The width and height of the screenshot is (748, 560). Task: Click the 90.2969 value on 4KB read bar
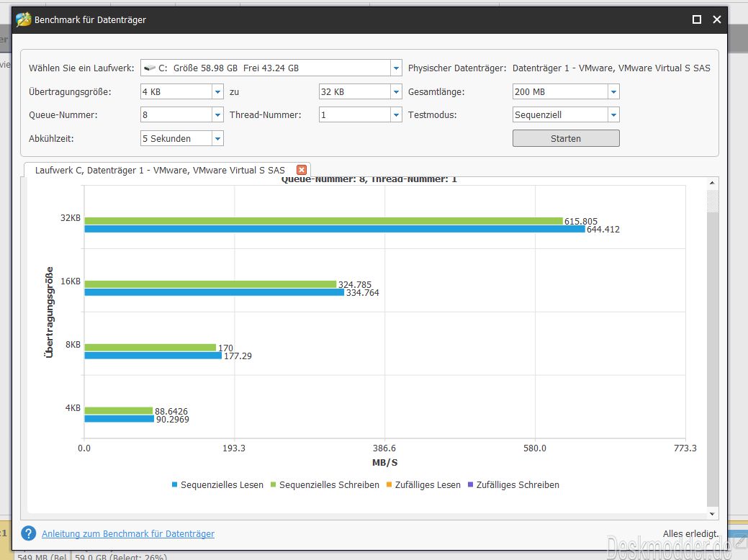click(x=173, y=420)
